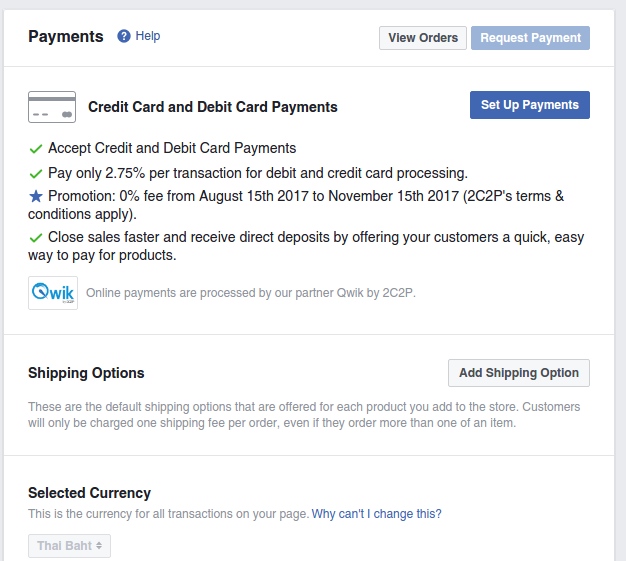The image size is (626, 561).
Task: Click the Qwik partner processing text
Action: (251, 293)
